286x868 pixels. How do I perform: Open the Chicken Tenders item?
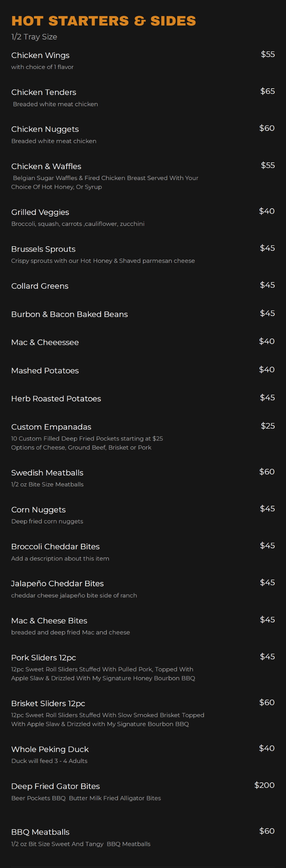point(44,92)
